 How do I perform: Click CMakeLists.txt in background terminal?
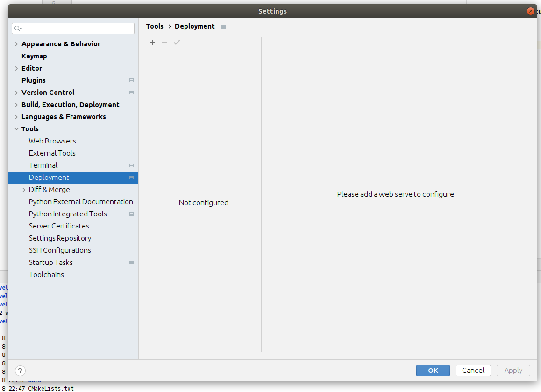[x=51, y=389]
